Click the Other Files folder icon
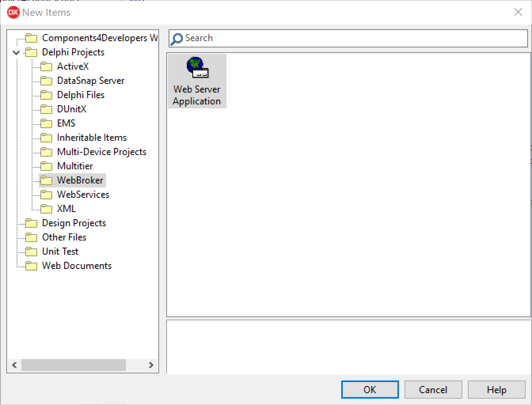This screenshot has height=405, width=532. click(x=31, y=237)
